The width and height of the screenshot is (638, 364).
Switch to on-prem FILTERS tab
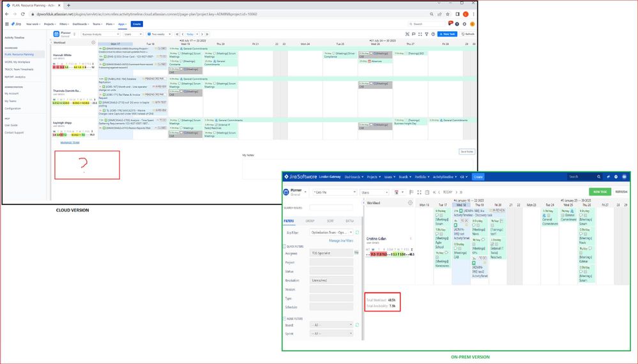pos(289,221)
